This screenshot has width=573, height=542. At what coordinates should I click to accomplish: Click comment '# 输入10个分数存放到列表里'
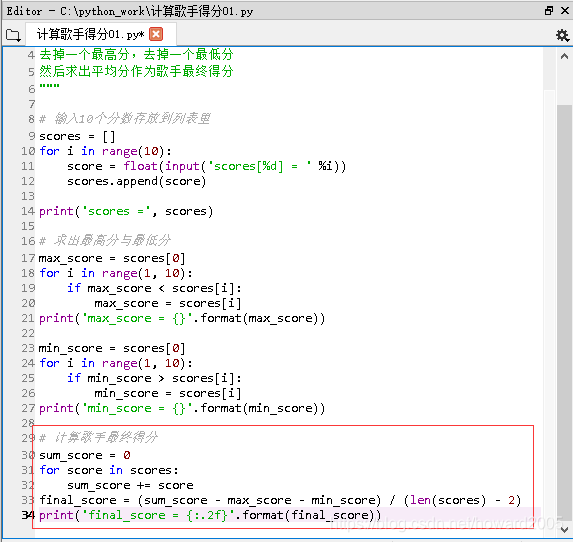coord(125,118)
